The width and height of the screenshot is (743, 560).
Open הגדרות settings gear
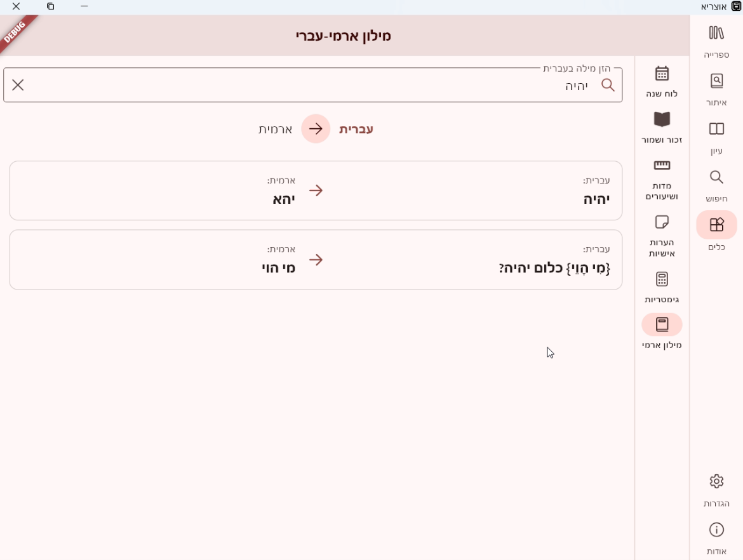coord(716,482)
